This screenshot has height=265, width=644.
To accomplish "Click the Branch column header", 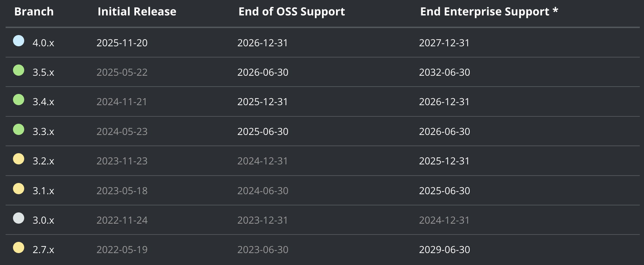I will point(34,12).
